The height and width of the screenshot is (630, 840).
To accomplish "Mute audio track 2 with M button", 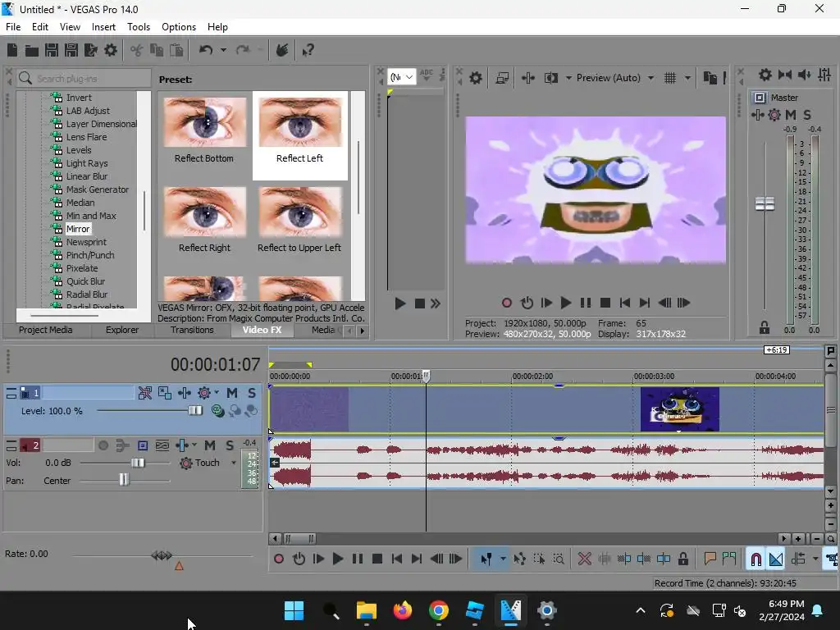I will [210, 445].
